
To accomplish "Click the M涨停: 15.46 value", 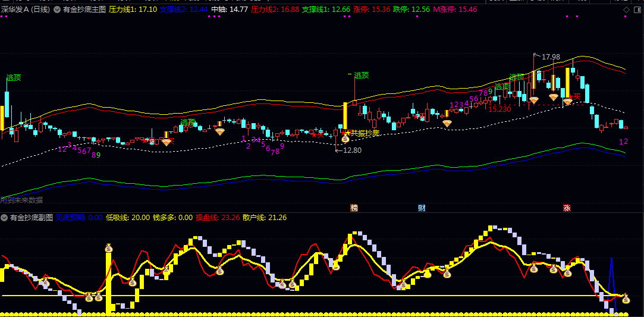I will pyautogui.click(x=455, y=10).
